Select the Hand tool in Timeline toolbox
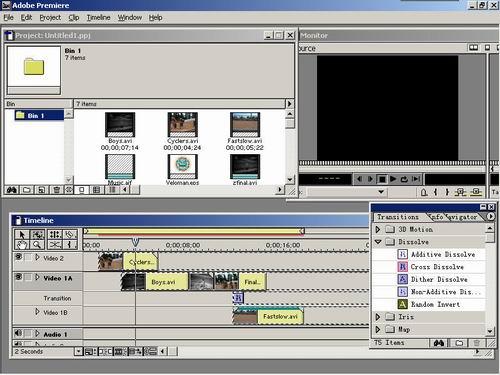The image size is (500, 375). [22, 245]
